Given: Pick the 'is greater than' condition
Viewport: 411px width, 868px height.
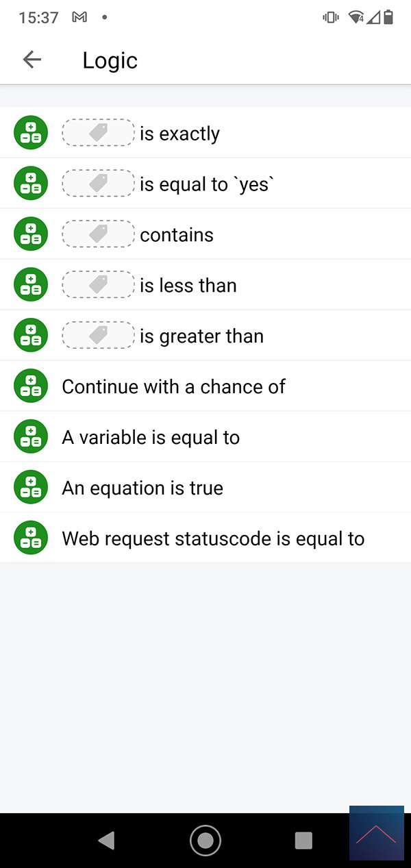Looking at the screenshot, I should tap(201, 336).
